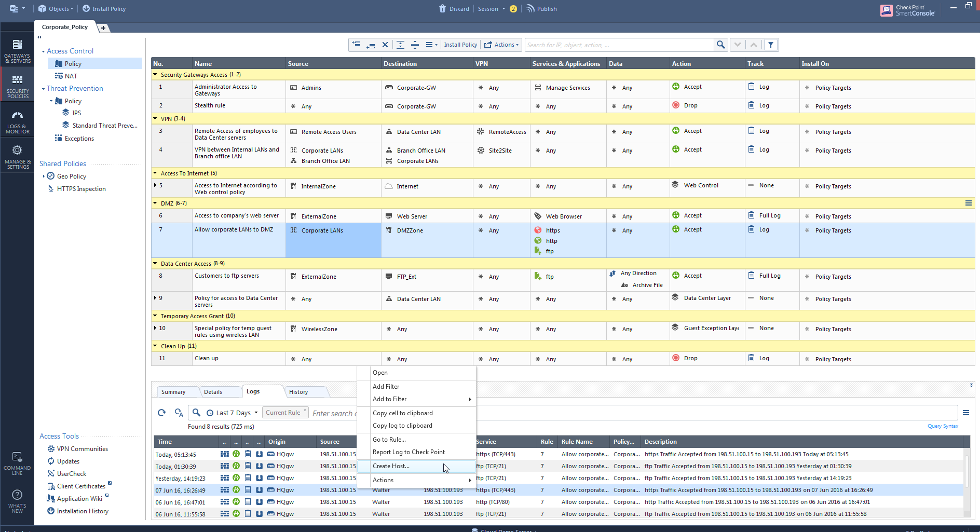The width and height of the screenshot is (980, 532).
Task: Open Manage & Settings view
Action: (18, 157)
